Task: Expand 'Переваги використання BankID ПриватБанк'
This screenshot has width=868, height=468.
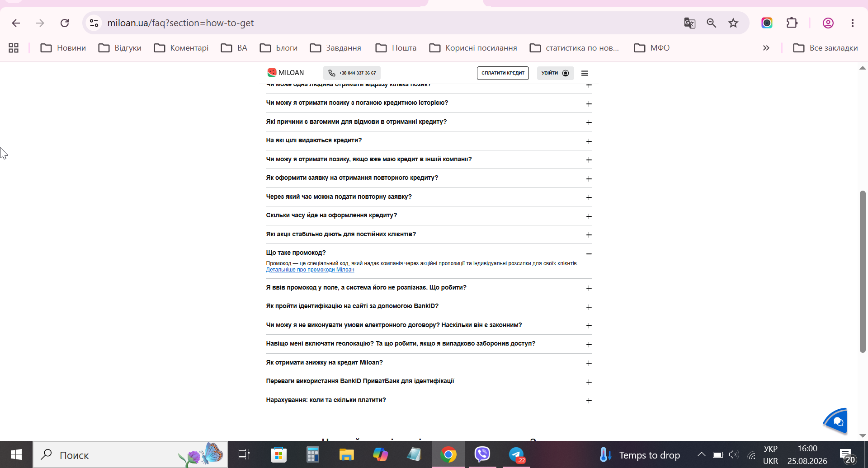Action: [x=429, y=381]
